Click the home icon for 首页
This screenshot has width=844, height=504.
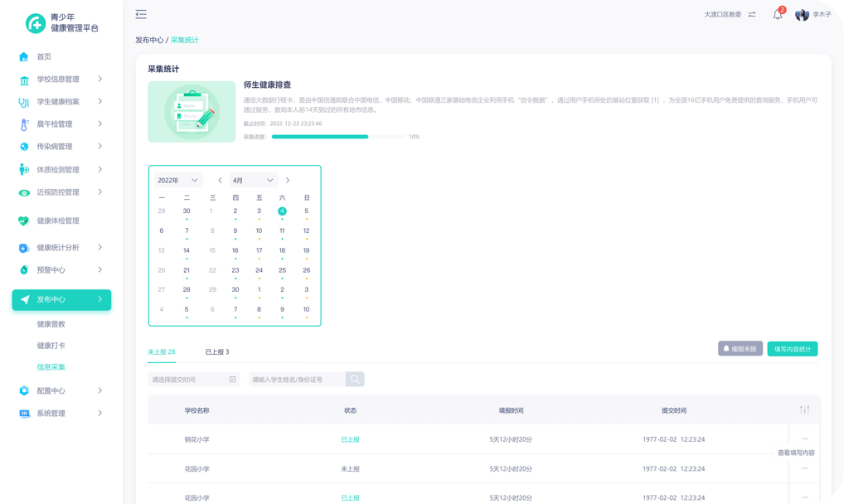coord(24,56)
